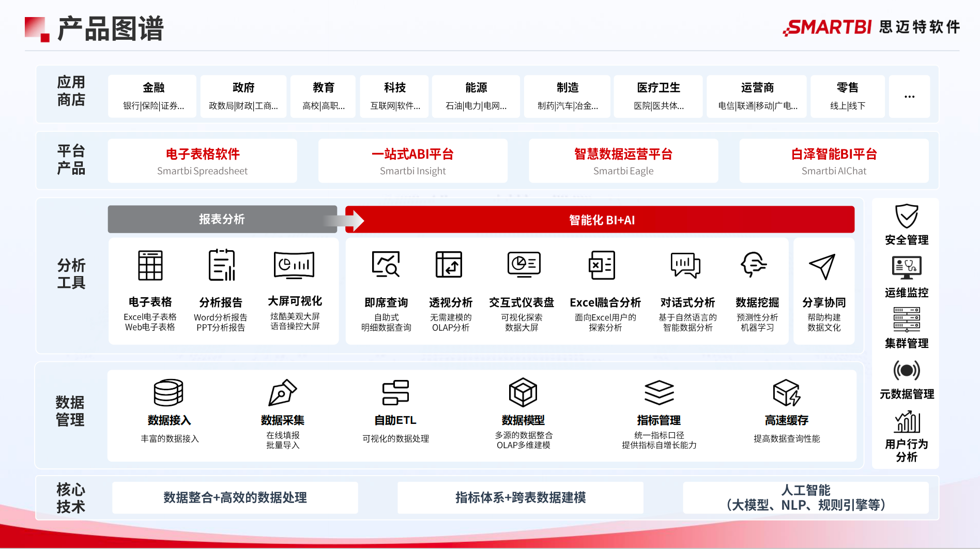Click the 数据模型 cube icon
Screen dimensions: 980x549
click(x=523, y=392)
